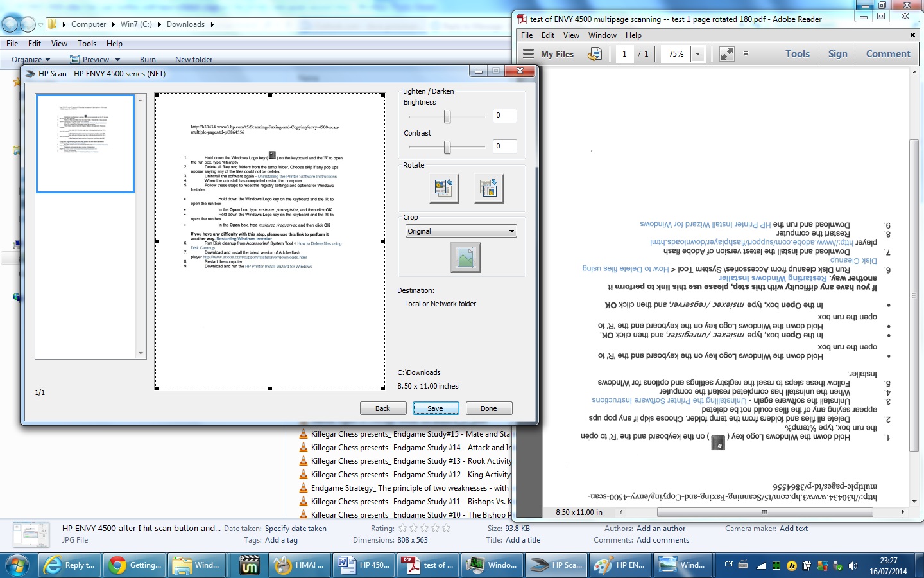
Task: Toggle read mode expand icon in Adobe Reader
Action: coord(726,54)
